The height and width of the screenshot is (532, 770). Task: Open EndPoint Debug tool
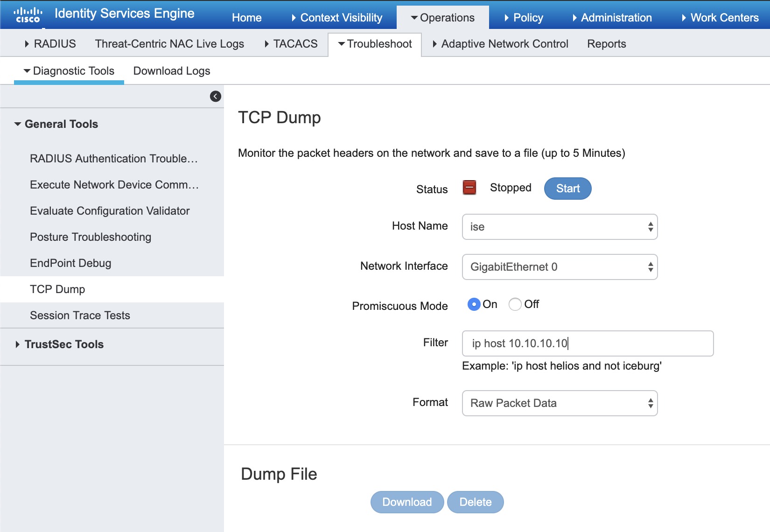tap(70, 263)
